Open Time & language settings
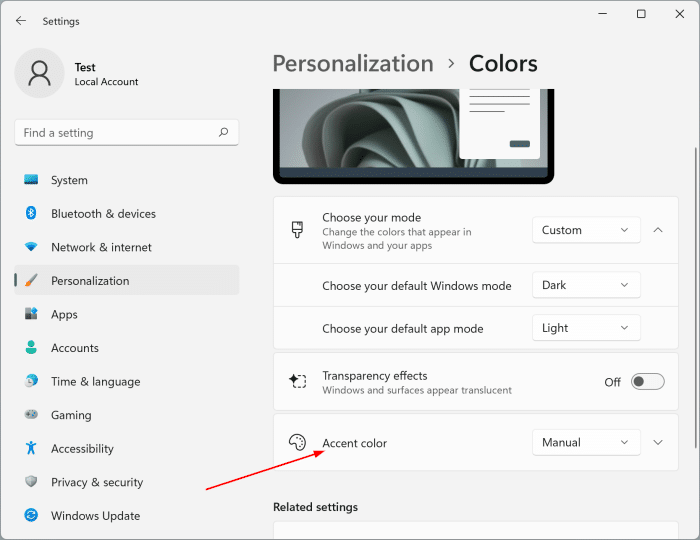 (x=127, y=381)
